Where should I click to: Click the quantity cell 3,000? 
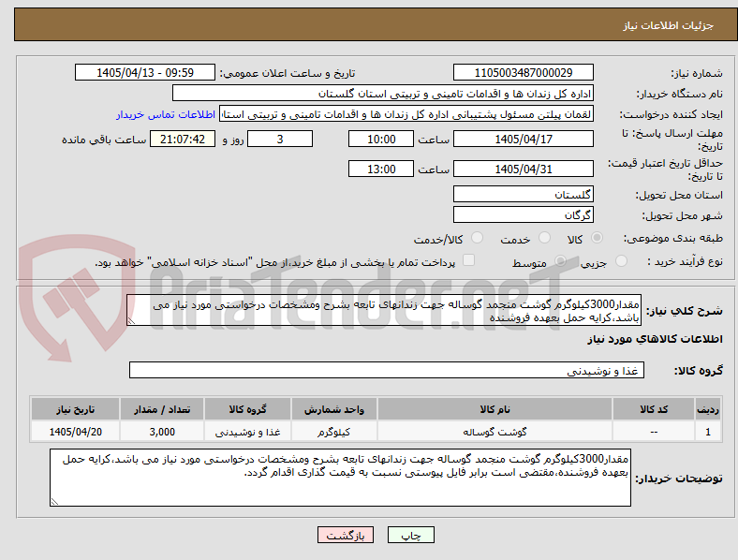[162, 432]
